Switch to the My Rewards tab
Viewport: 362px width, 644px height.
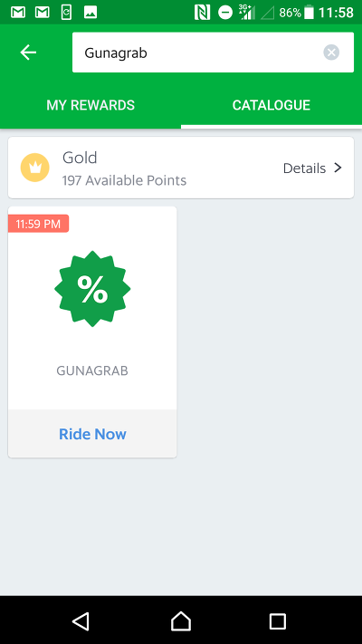tap(90, 105)
